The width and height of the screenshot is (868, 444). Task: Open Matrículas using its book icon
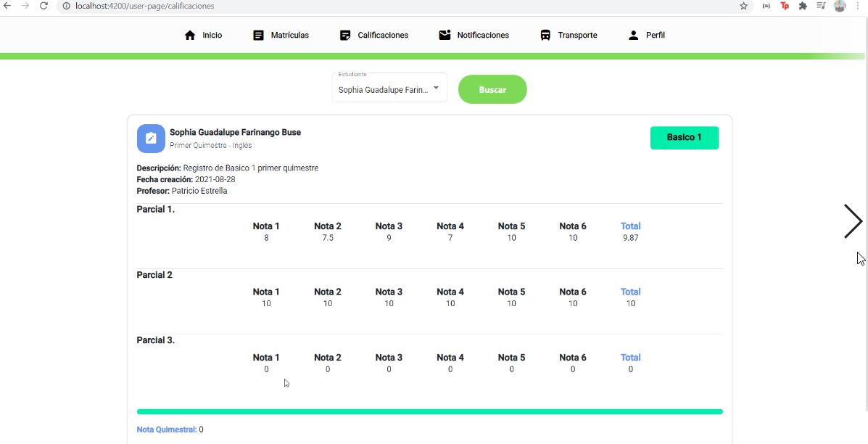tap(257, 34)
